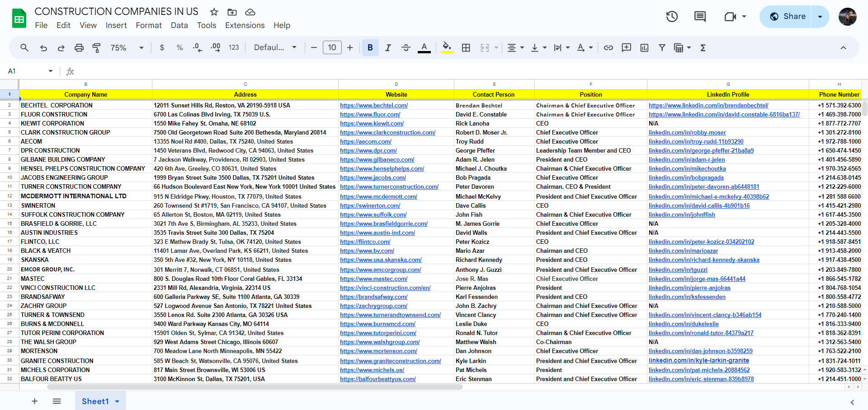Open the fill color picker
The width and height of the screenshot is (868, 410).
[x=447, y=48]
